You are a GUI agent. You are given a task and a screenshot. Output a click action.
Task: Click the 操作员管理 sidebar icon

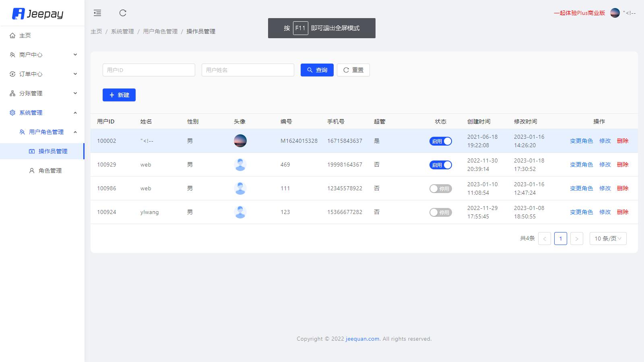tap(31, 151)
